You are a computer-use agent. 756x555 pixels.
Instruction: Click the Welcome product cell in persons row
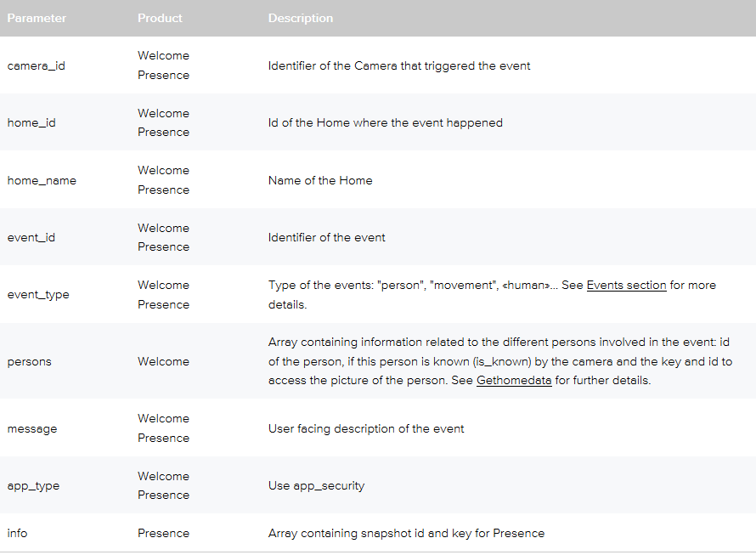(x=163, y=361)
